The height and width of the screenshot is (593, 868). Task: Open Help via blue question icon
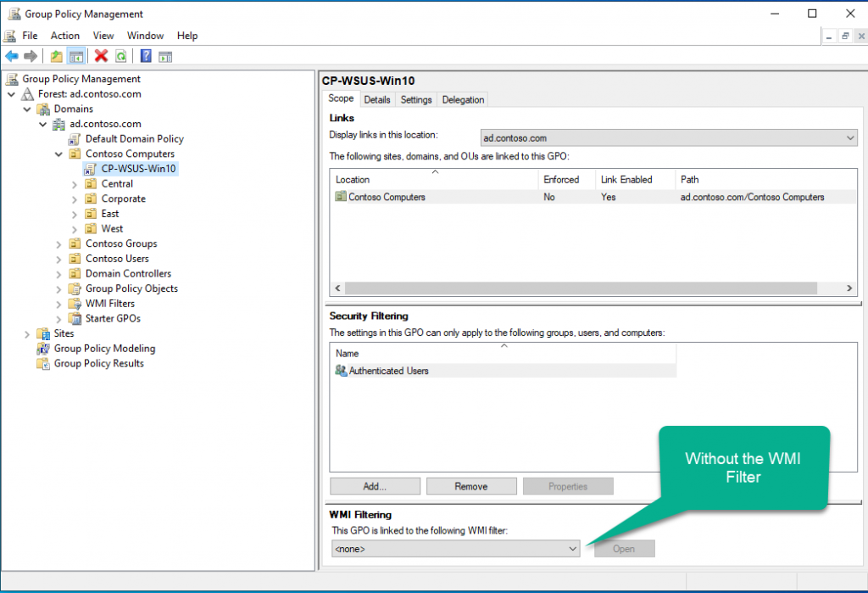coord(146,56)
